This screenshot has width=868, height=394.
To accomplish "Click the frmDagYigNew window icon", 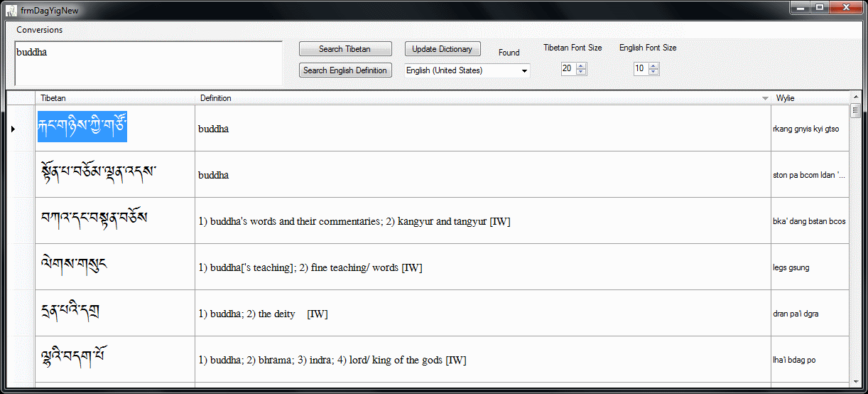I will tap(11, 9).
